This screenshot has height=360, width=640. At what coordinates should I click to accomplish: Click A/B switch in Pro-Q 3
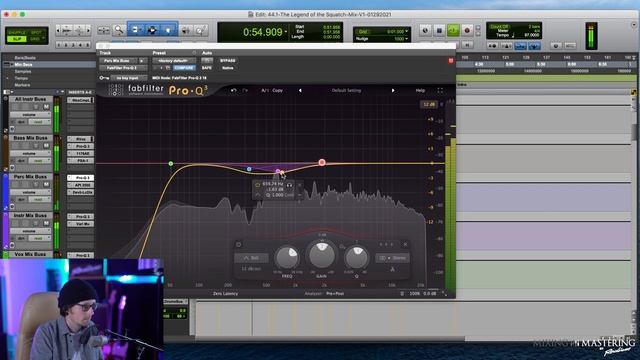[264, 90]
